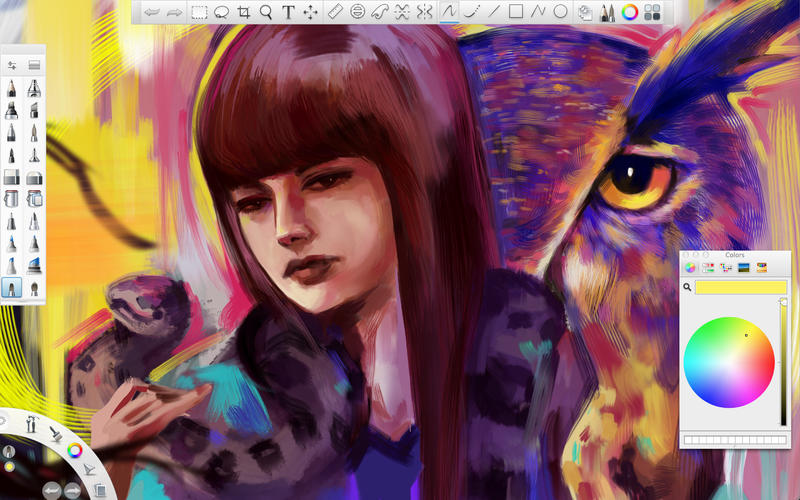Click the Undo arrow in the toolbar
Image resolution: width=800 pixels, height=500 pixels.
tap(151, 13)
